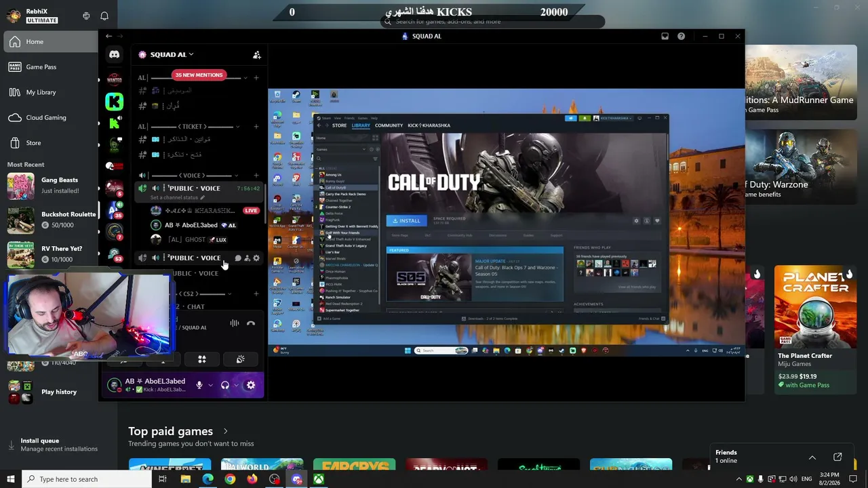Open Discord microphone input options arrow
Screen dimensions: 868x488
pos(210,386)
